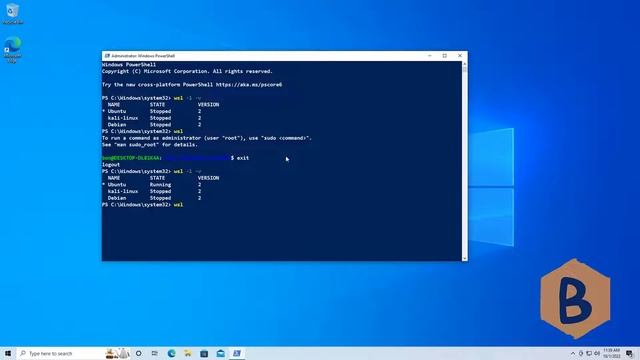Click the green user@DESKTOP prompt text
640x360 pixels.
coord(131,158)
